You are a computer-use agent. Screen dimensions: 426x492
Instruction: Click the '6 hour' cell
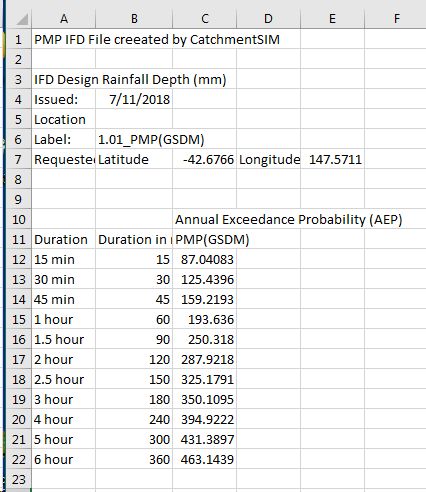[64, 459]
